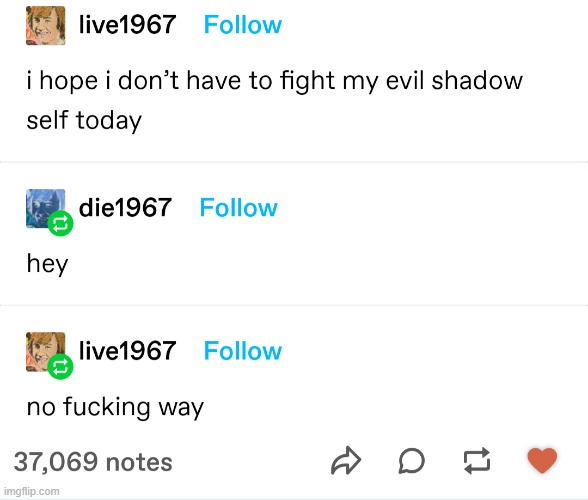Image resolution: width=588 pixels, height=500 pixels.
Task: Click the "no fucking way" reply text
Action: 115,408
